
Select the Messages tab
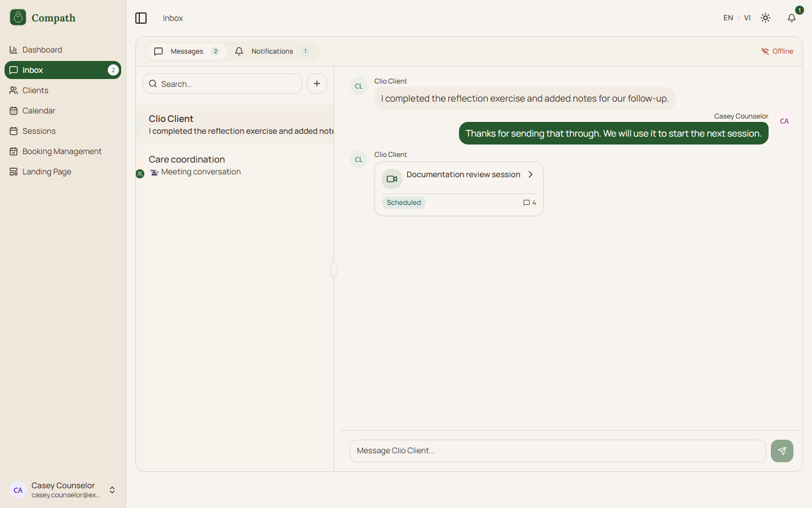(187, 51)
